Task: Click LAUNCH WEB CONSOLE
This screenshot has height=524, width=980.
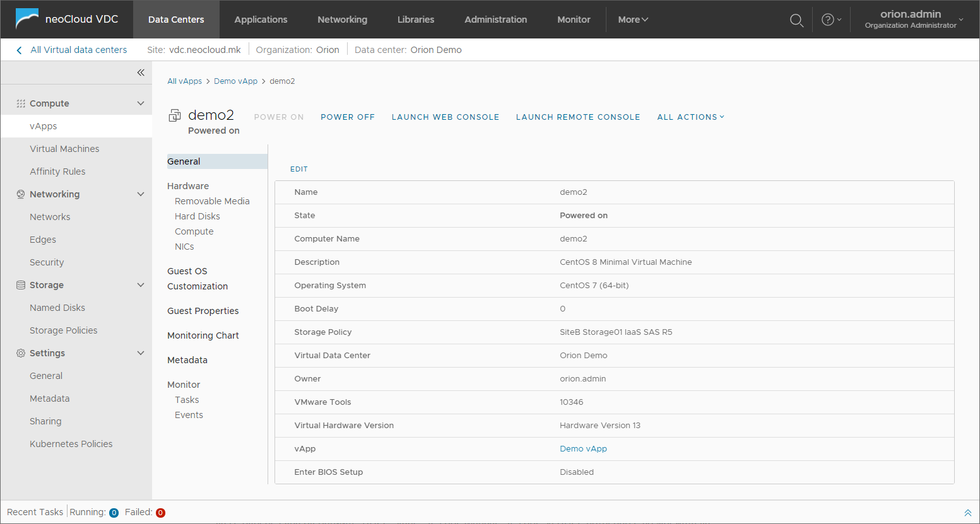Action: 446,117
